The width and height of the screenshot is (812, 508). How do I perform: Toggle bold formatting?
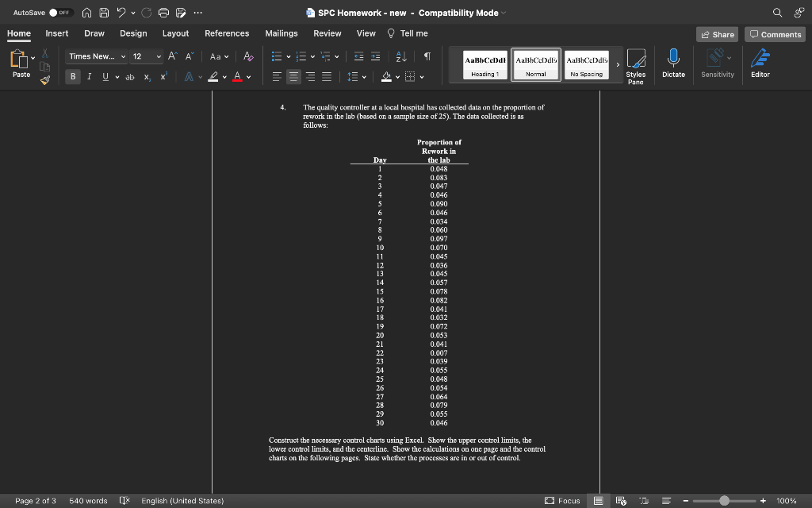coord(72,76)
